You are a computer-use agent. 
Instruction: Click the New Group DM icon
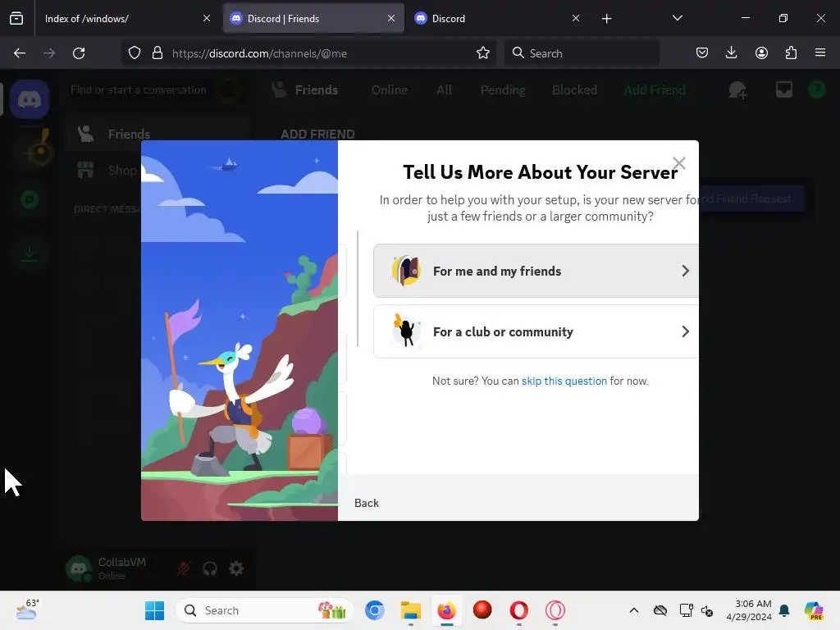(737, 90)
